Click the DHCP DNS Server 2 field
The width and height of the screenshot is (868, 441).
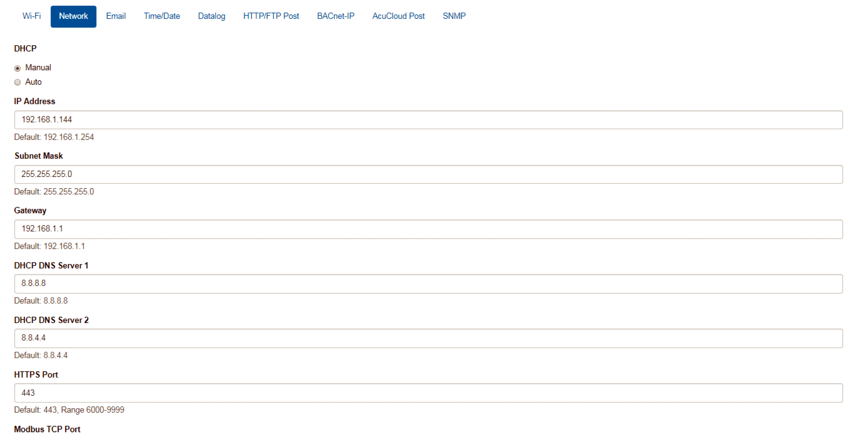tap(428, 338)
